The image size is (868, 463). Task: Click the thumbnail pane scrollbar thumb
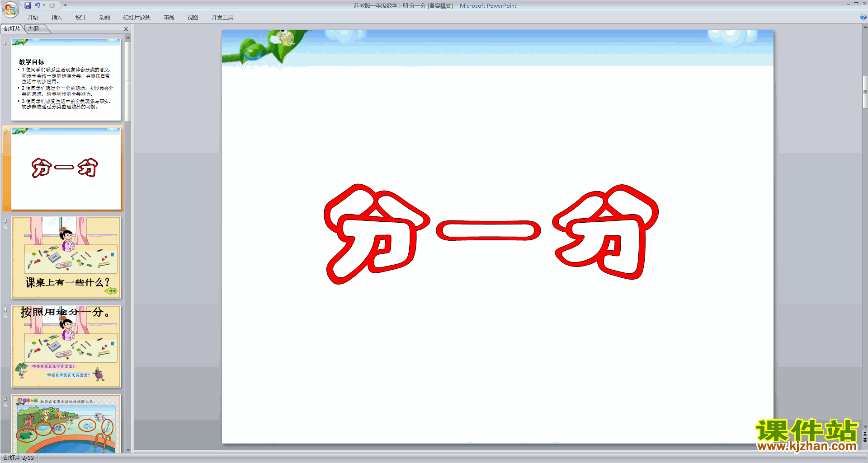[128, 81]
